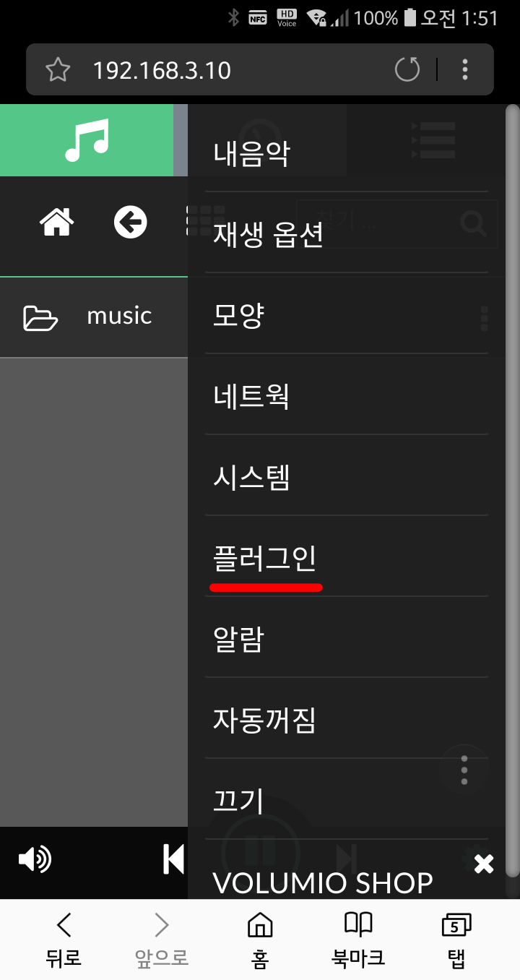
Task: Open VOLUMIO SHOP link
Action: click(x=323, y=882)
